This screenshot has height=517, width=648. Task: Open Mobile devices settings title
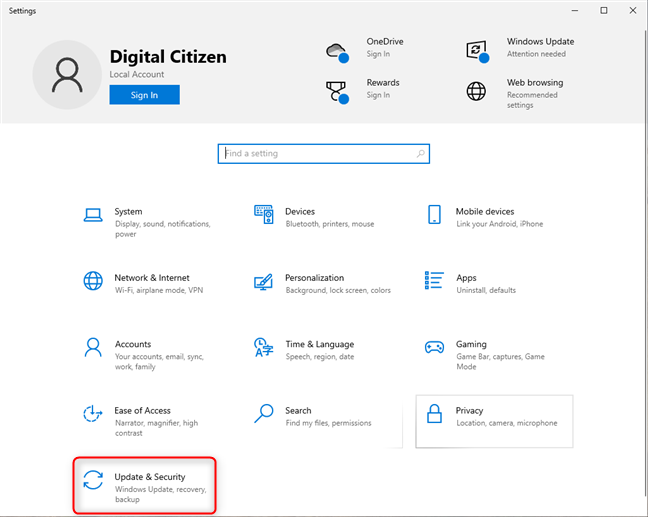click(485, 212)
